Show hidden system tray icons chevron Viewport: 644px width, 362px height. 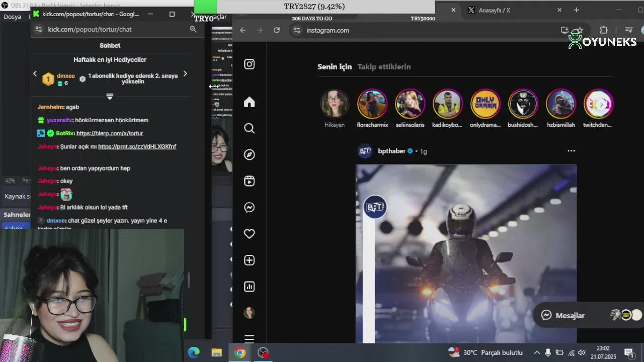click(x=537, y=352)
